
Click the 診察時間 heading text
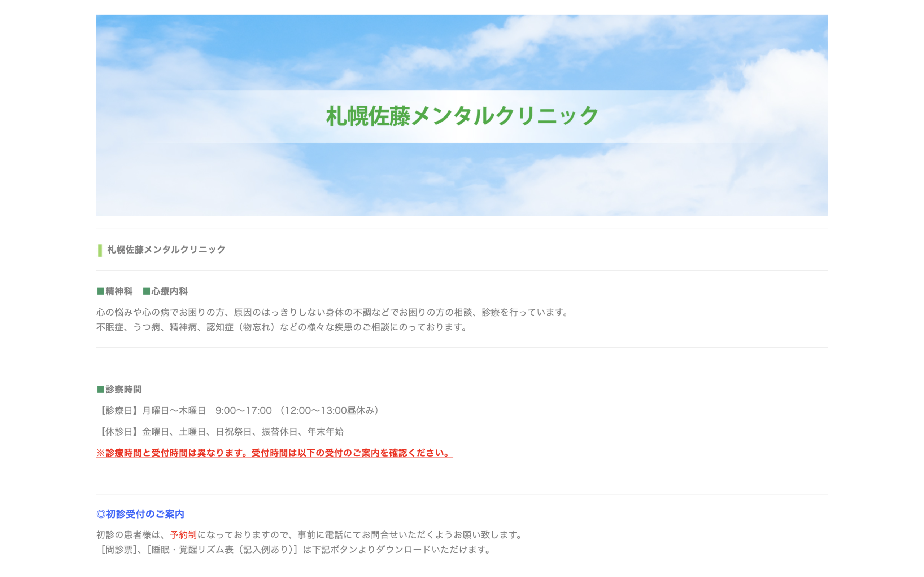124,389
